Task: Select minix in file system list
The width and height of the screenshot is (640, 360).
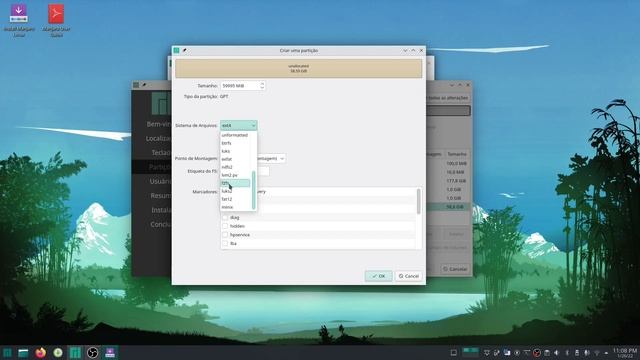Action: pos(235,207)
